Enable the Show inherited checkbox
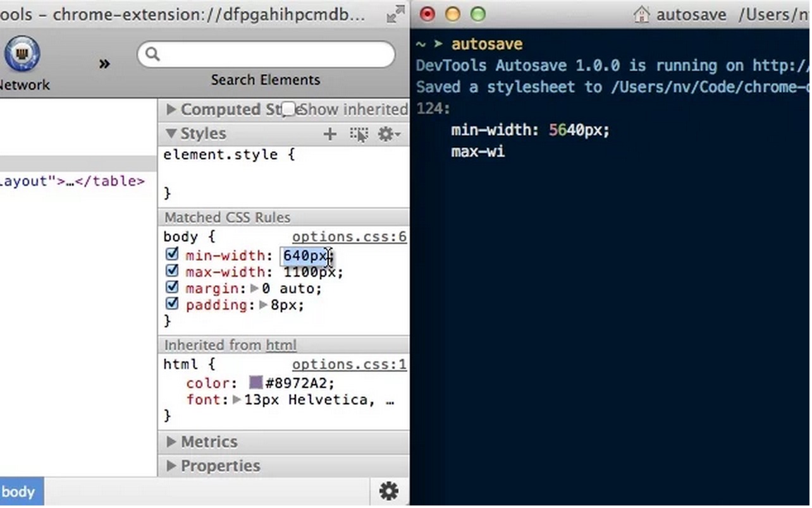Screen dimensions: 812x508 (288, 109)
